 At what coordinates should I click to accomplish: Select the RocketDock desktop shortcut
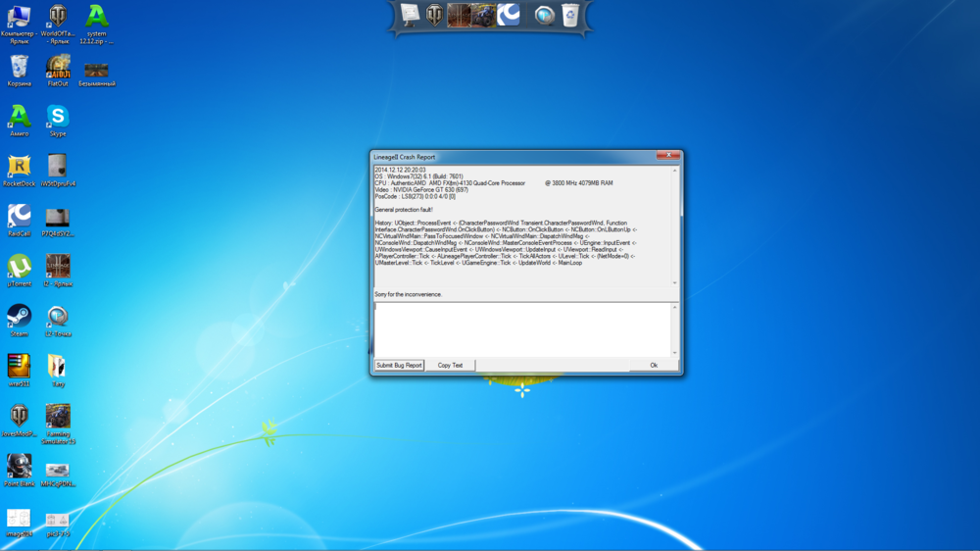(x=19, y=167)
